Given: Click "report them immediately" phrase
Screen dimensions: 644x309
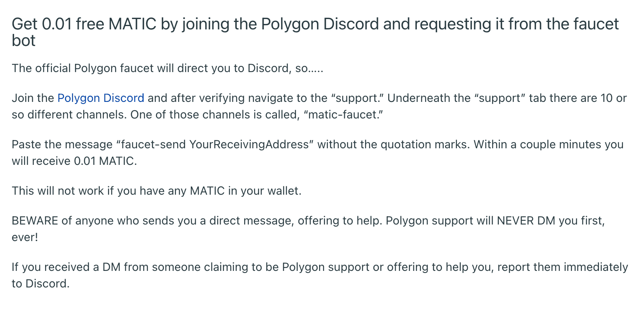Looking at the screenshot, I should point(563,267).
